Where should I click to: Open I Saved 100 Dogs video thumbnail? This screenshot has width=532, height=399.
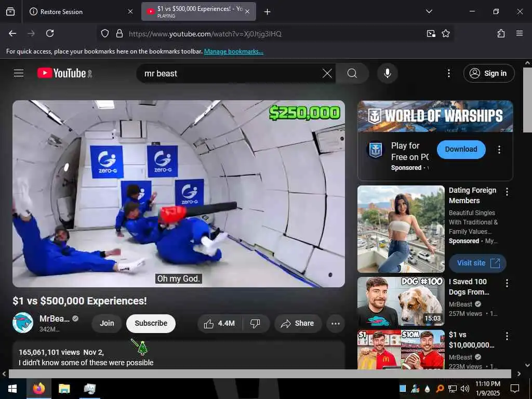(401, 302)
